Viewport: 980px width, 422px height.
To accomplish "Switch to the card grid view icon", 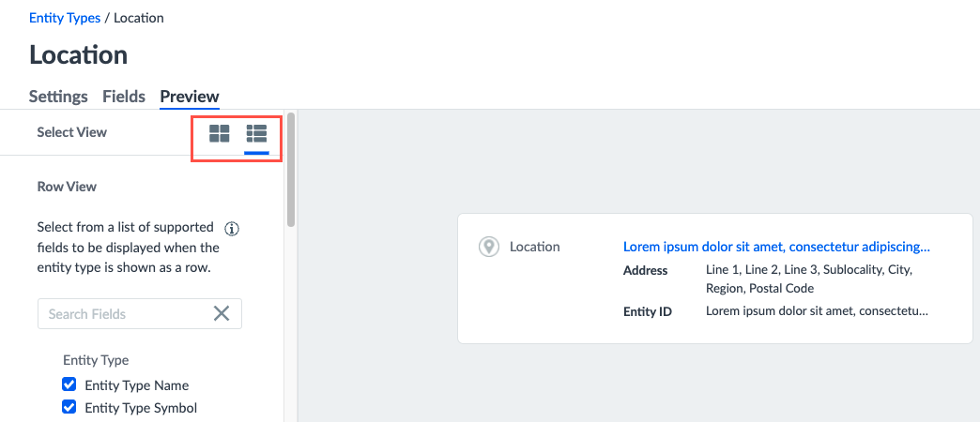I will [220, 133].
